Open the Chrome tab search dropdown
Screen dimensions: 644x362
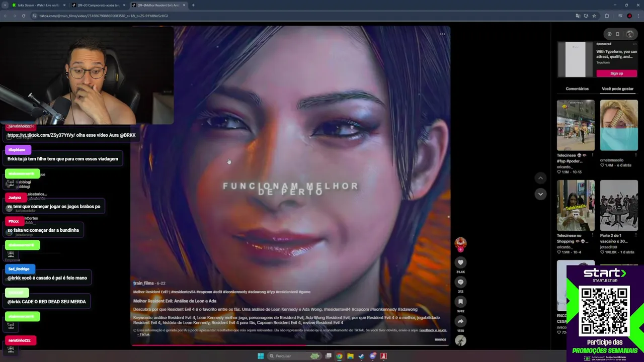(5, 5)
